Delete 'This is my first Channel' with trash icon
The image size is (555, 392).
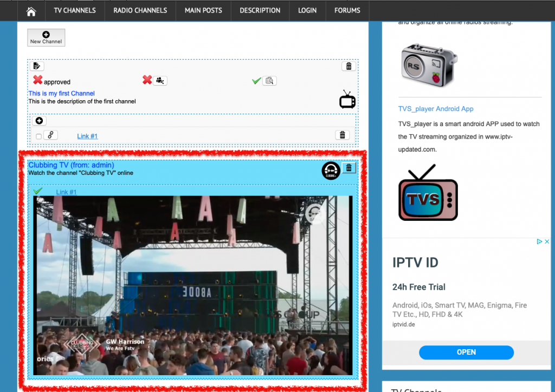point(349,66)
